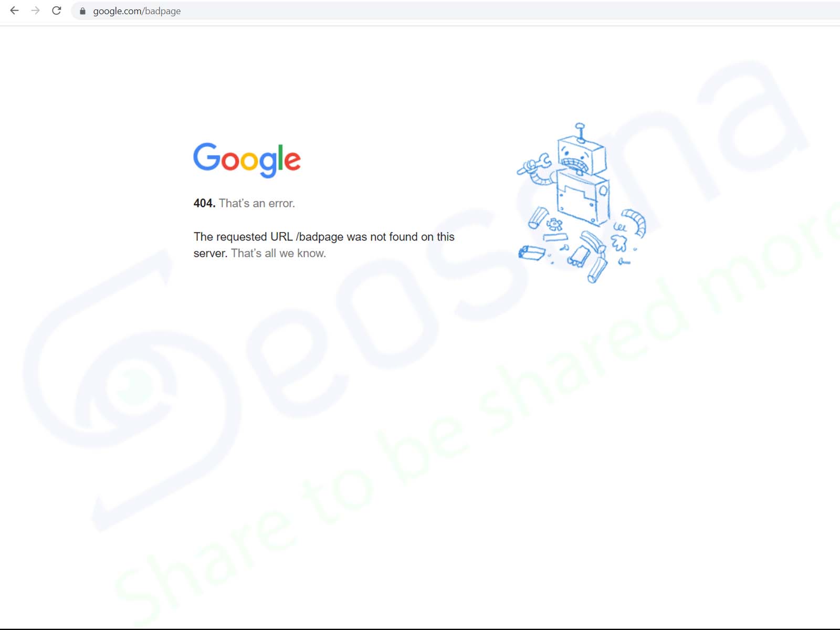Viewport: 840px width, 630px height.
Task: Click the browser forward arrow
Action: 35,10
